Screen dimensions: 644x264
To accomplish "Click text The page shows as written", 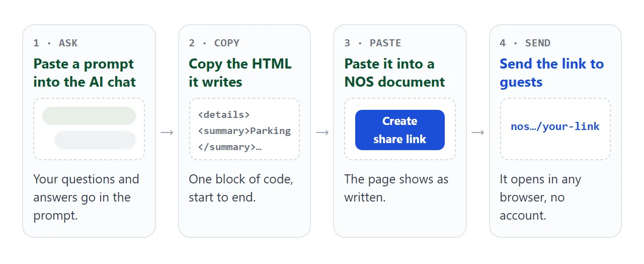I will (396, 188).
